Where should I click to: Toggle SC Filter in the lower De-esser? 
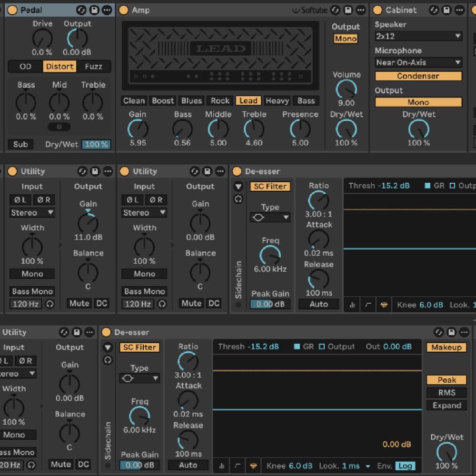coord(139,347)
